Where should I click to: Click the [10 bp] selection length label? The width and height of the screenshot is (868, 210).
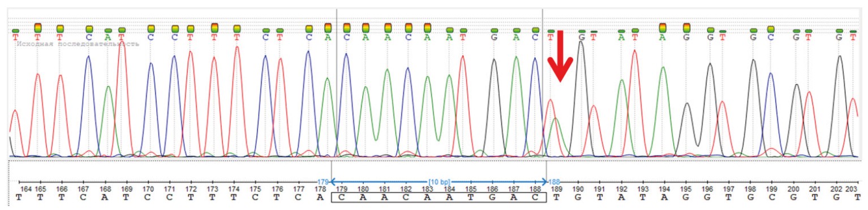point(439,181)
